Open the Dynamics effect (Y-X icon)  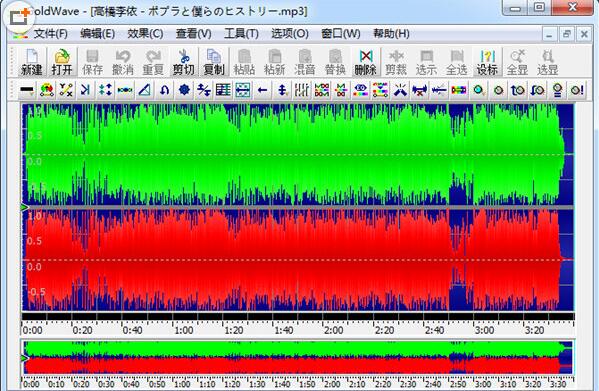pos(66,90)
